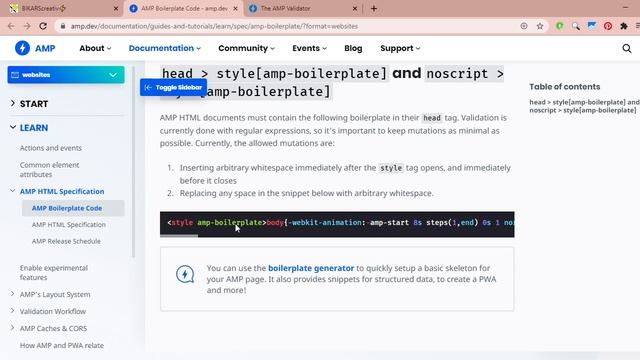
Task: Click the table of contents heading link
Action: click(x=584, y=106)
